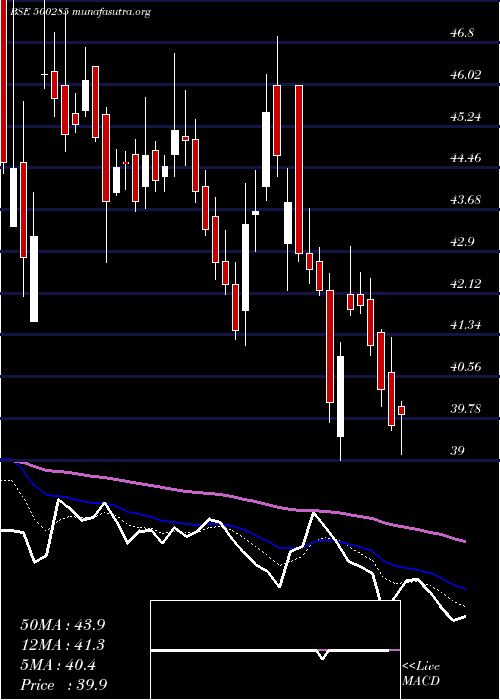Click the 41.34 price level label
This screenshot has width=500, height=700.
click(466, 325)
